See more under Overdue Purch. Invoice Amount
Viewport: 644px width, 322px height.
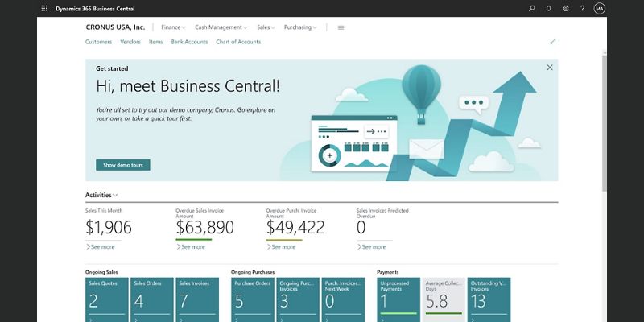[x=281, y=247]
